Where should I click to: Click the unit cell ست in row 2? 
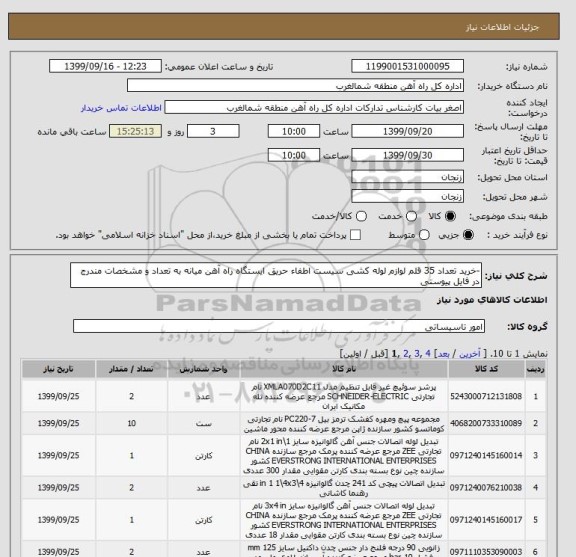pyautogui.click(x=203, y=424)
